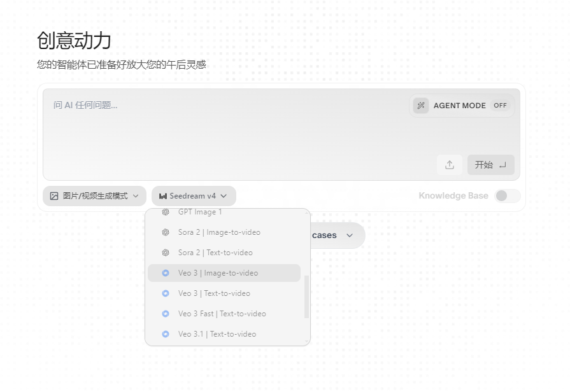Choose Sora 2 | Text-to-video option
Image resolution: width=570 pixels, height=392 pixels.
(215, 253)
